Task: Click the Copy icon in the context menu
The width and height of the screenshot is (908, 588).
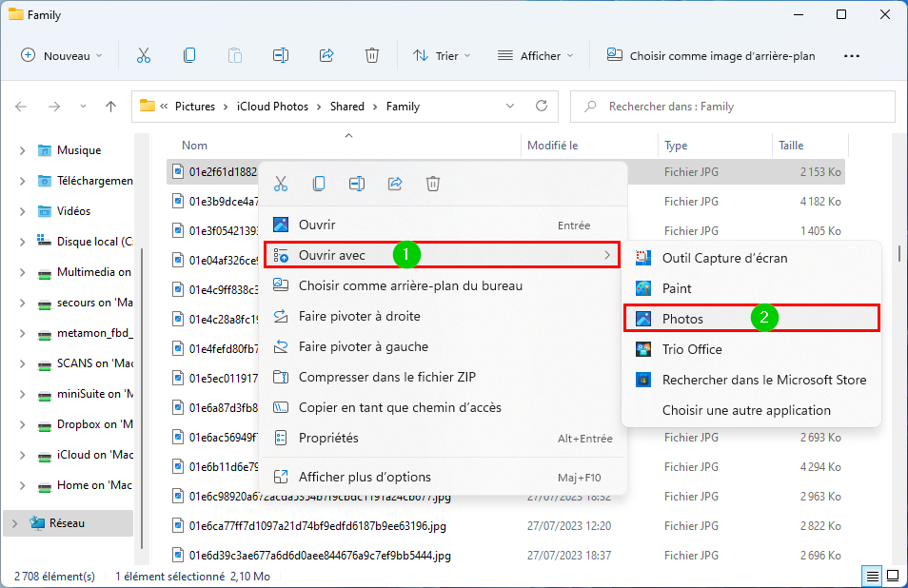Action: (x=319, y=184)
